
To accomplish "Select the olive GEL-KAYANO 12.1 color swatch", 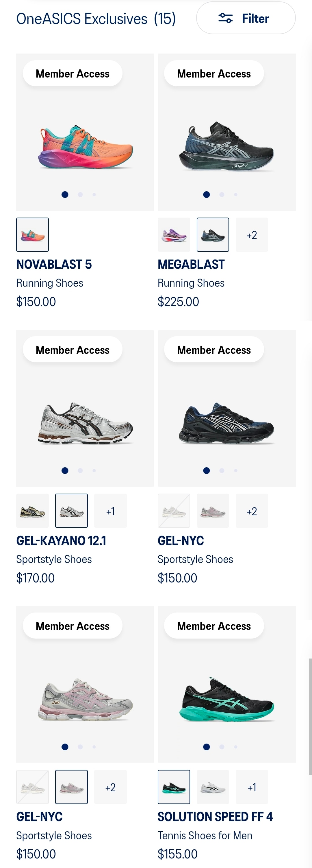I will tap(32, 511).
